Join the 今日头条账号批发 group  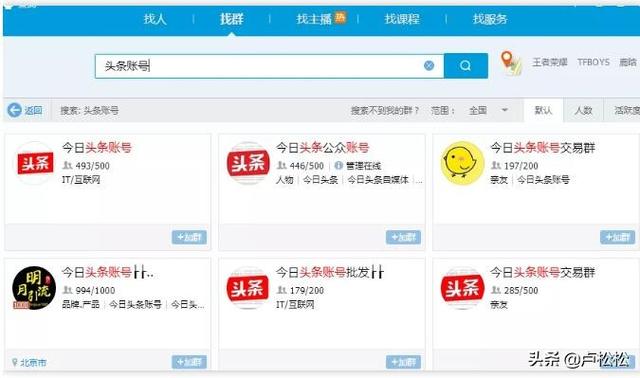403,362
